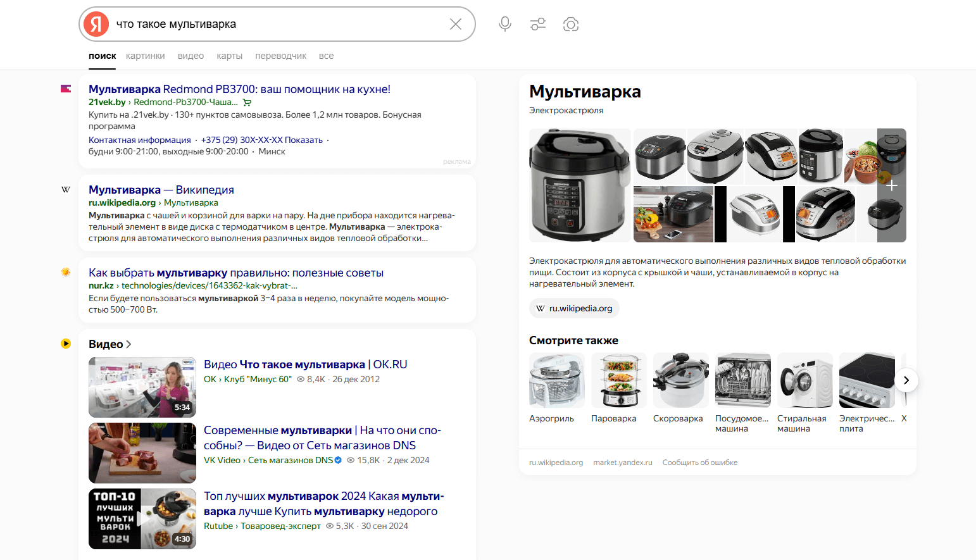Open image search via camera icon
Screen dimensions: 976x560
(x=571, y=24)
